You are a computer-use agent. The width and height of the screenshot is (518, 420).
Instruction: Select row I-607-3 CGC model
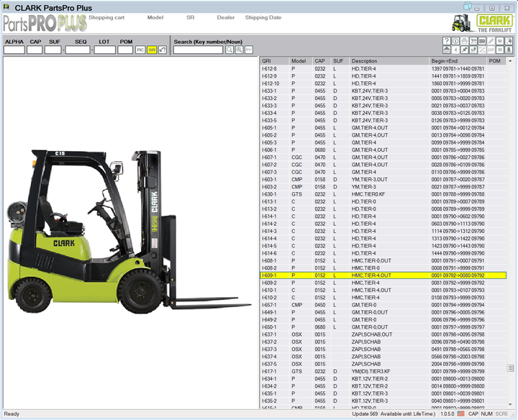383,172
